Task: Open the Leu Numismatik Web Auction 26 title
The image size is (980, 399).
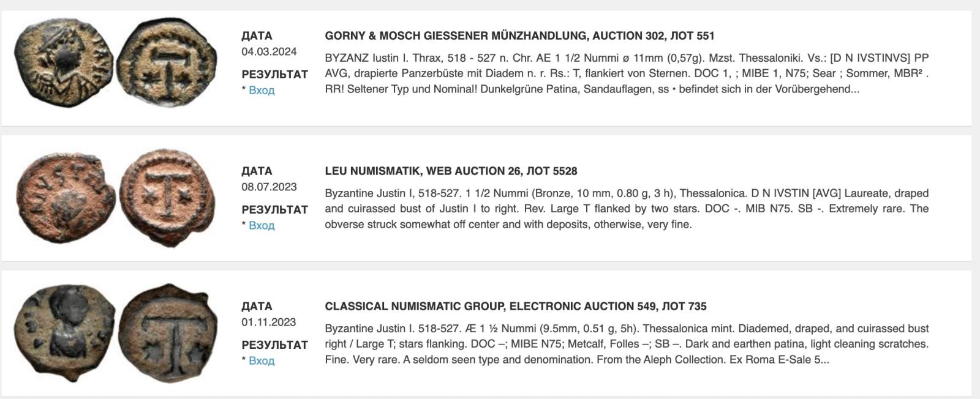Action: point(451,171)
